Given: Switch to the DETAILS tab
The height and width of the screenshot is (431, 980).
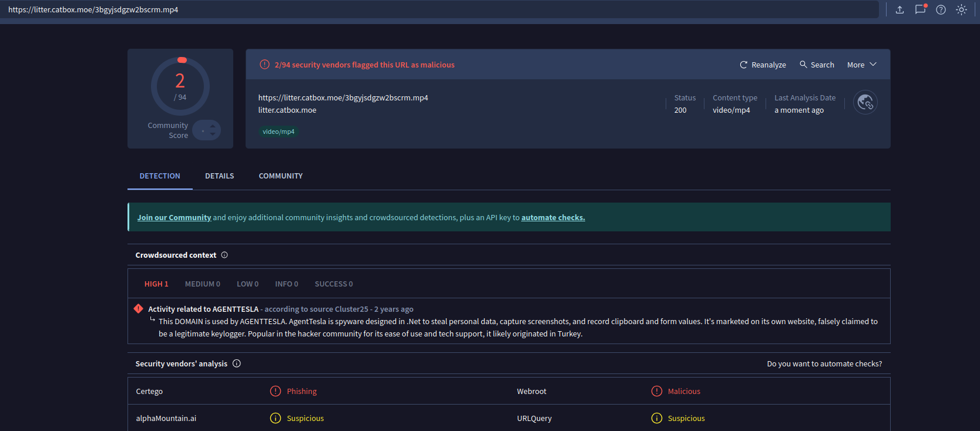Looking at the screenshot, I should [x=220, y=176].
